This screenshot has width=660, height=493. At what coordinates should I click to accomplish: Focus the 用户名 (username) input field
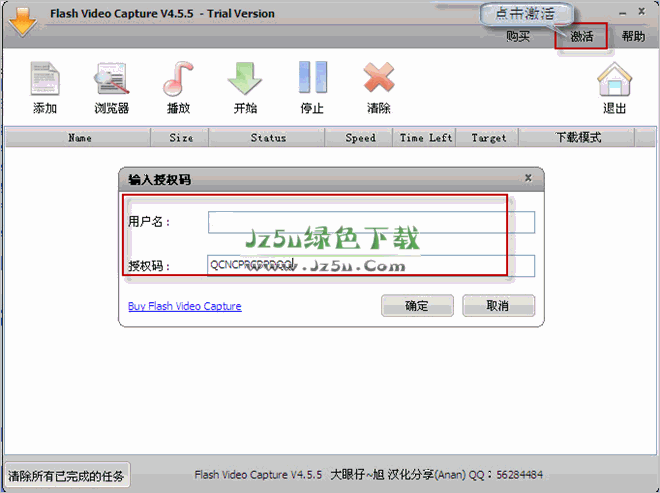pos(371,222)
